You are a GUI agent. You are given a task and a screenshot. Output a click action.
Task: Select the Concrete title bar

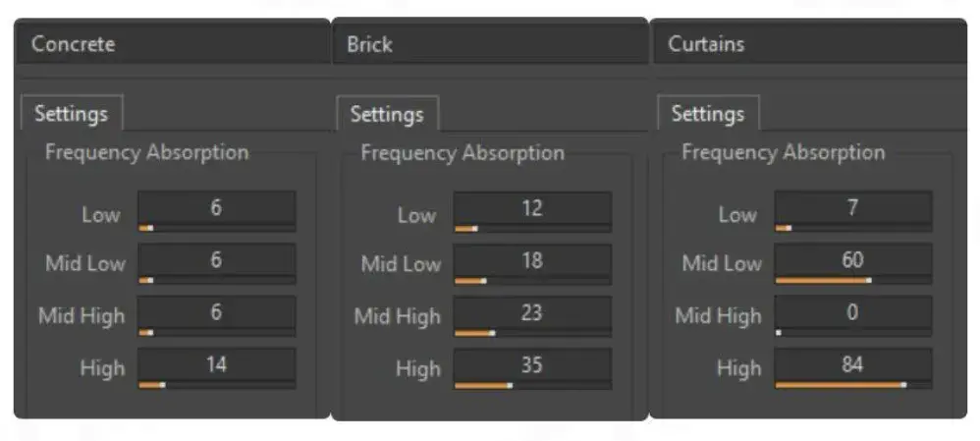click(x=173, y=44)
